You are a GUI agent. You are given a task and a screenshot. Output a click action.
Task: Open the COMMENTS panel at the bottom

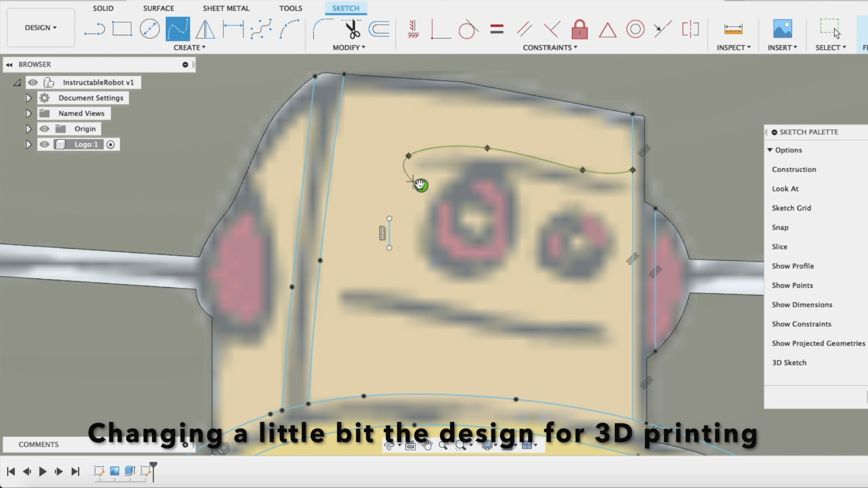tap(38, 445)
